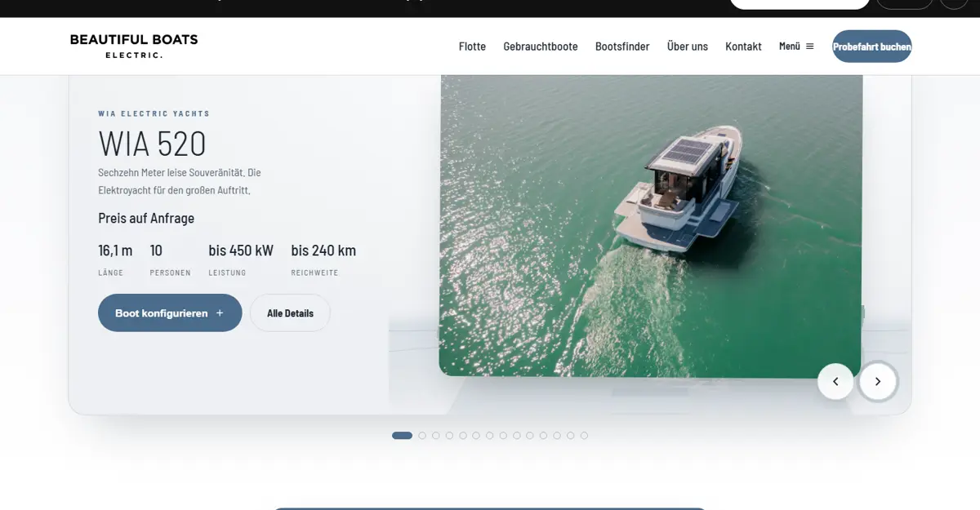The width and height of the screenshot is (980, 510).
Task: Click the Beautiful Boats Electric logo
Action: [134, 46]
